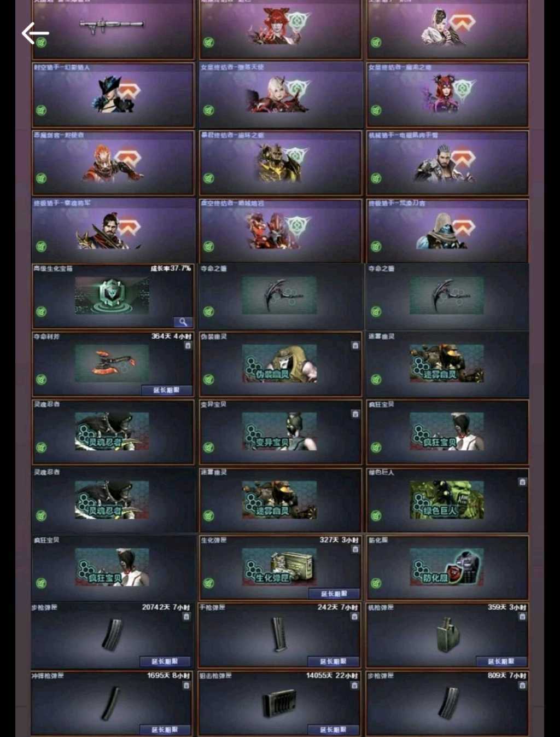560x737 pixels.
Task: Toggle green check on 生化弹匣 card
Action: click(208, 583)
